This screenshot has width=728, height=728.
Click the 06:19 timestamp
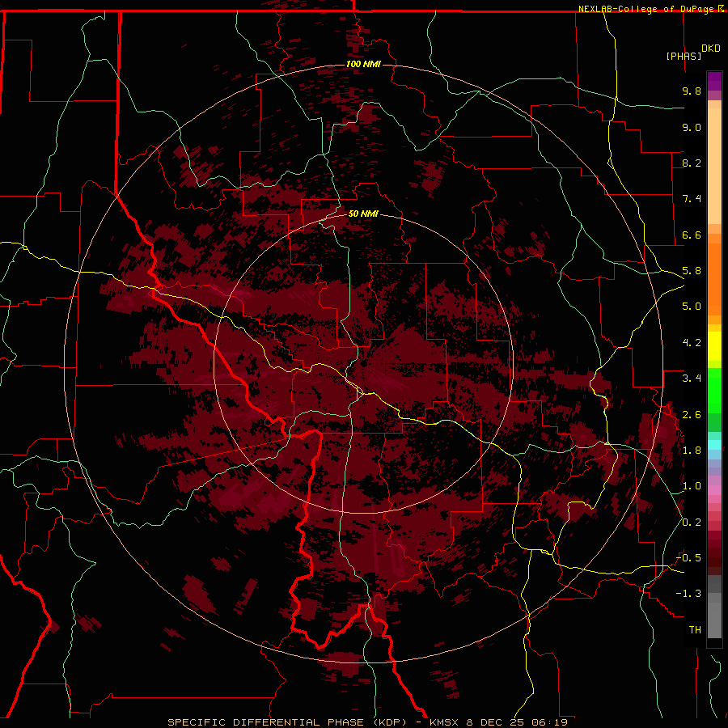tap(550, 722)
